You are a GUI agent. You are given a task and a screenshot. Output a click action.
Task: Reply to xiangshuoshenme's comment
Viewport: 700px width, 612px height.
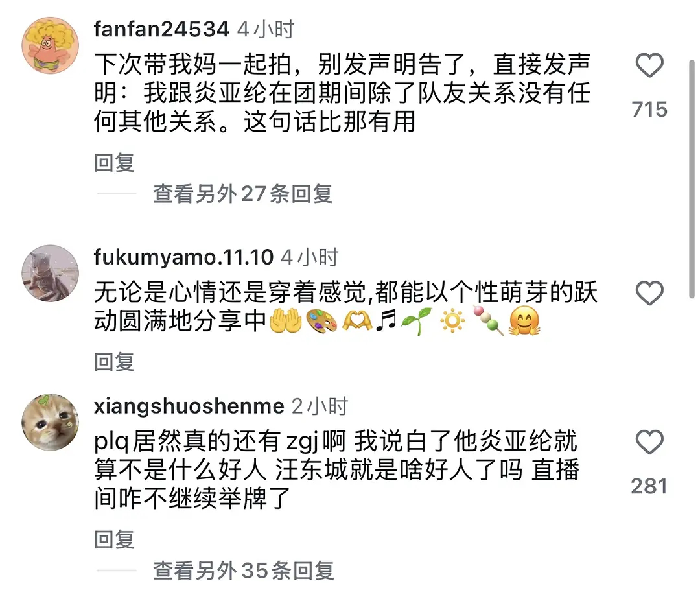(114, 539)
